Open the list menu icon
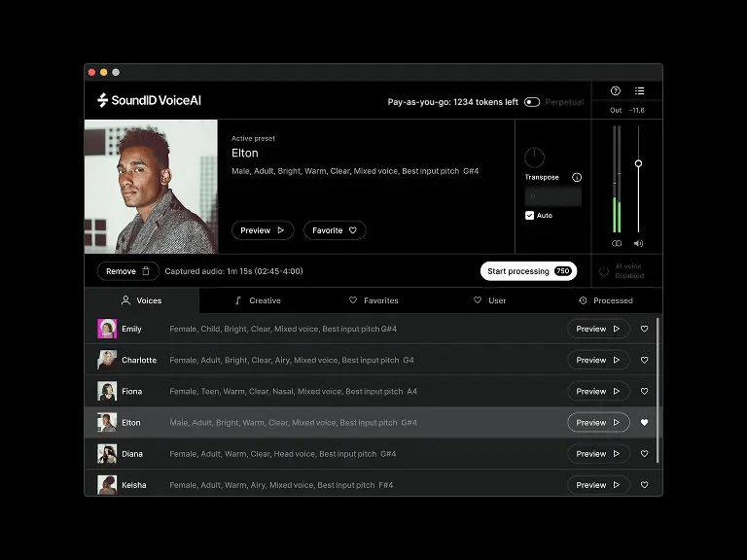The width and height of the screenshot is (747, 560). 639,91
